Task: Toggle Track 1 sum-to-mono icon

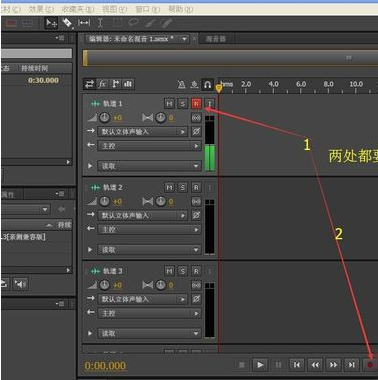Action: coord(196,118)
